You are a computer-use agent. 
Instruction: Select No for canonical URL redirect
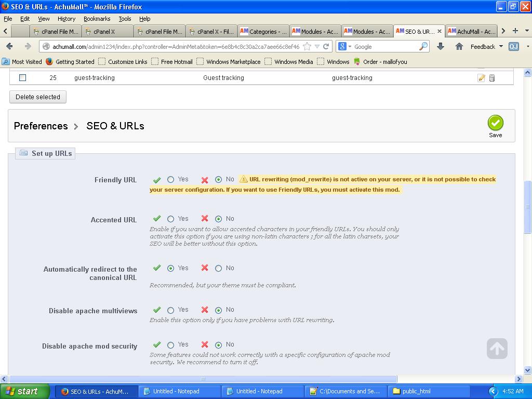click(219, 269)
